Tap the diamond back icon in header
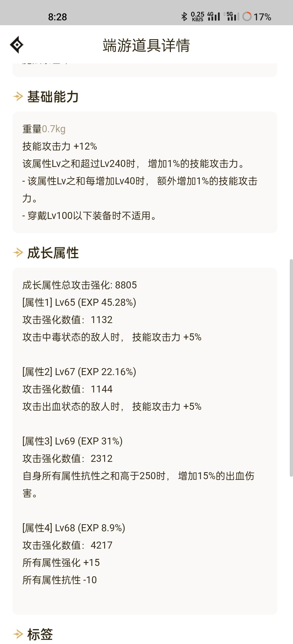Image resolution: width=293 pixels, height=644 pixels. pyautogui.click(x=17, y=45)
